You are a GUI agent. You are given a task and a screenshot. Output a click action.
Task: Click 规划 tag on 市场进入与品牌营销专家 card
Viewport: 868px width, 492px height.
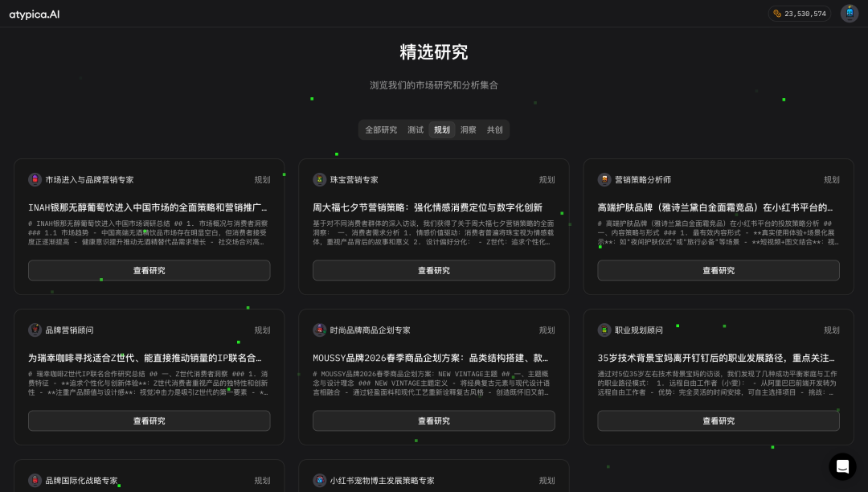[x=262, y=180]
